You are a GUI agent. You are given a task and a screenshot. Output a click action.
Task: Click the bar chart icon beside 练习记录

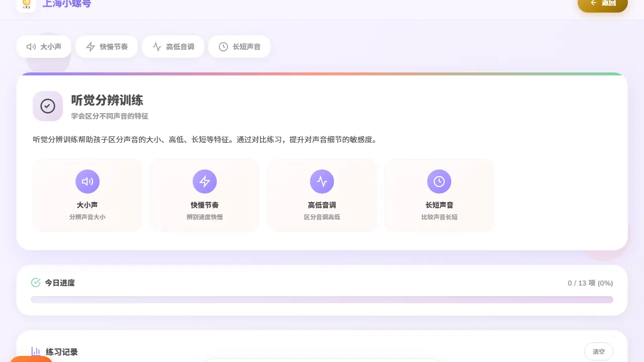(36, 351)
